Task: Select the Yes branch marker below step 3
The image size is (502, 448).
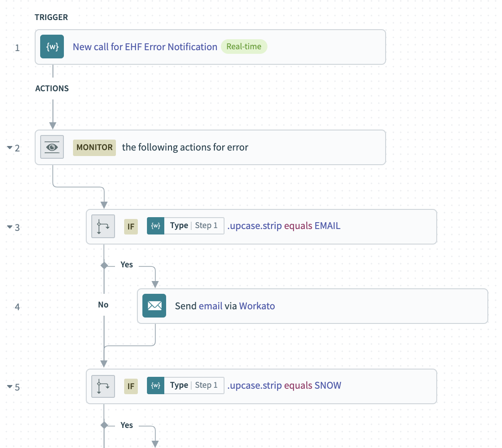Action: coord(103,265)
